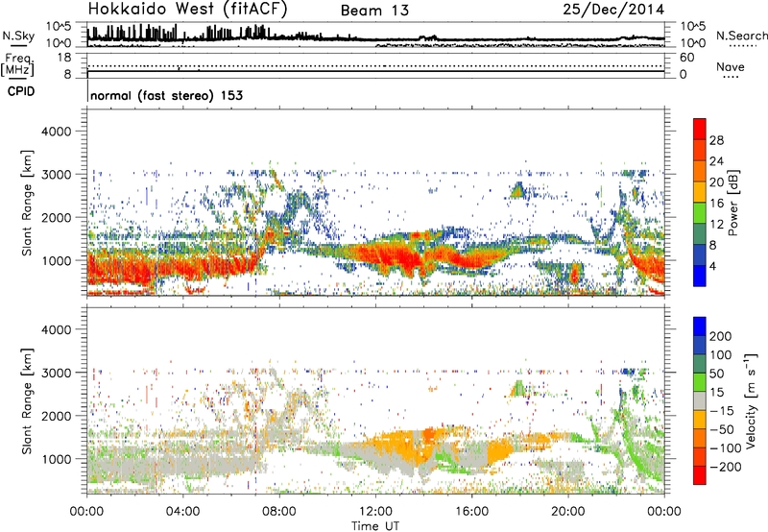This screenshot has width=768, height=532.
Task: Click the 'N.Search' legend label
Action: click(741, 36)
